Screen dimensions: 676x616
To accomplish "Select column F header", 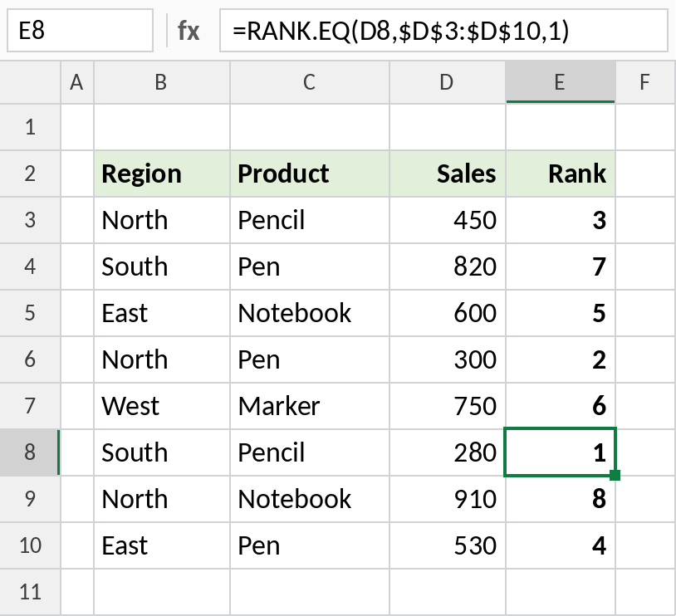I will 645,82.
